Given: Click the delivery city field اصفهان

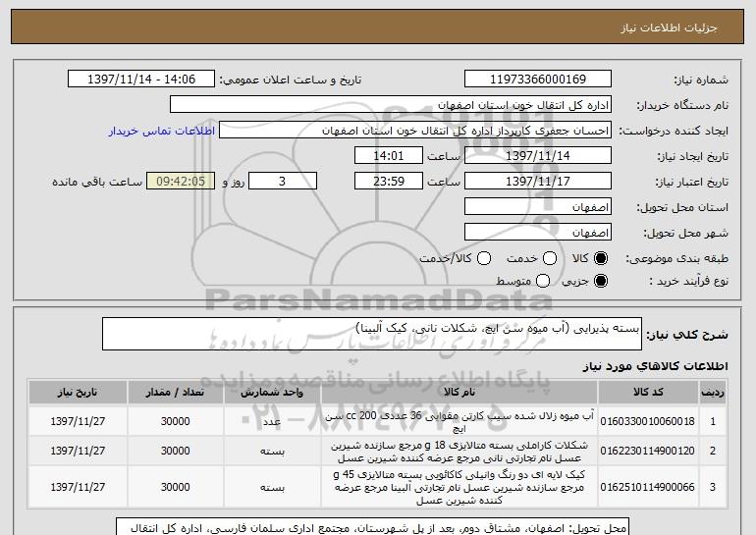Looking at the screenshot, I should (538, 233).
